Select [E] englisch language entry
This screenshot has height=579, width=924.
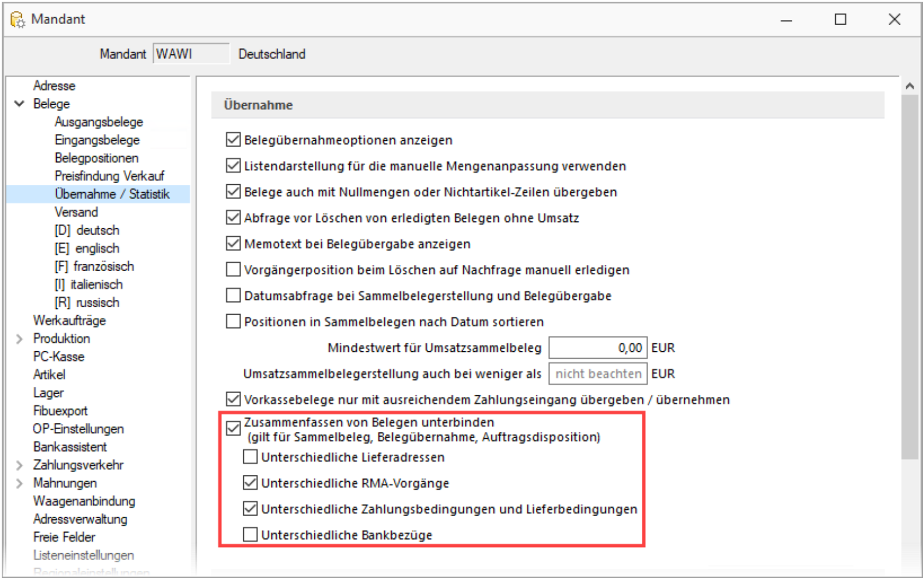[87, 248]
